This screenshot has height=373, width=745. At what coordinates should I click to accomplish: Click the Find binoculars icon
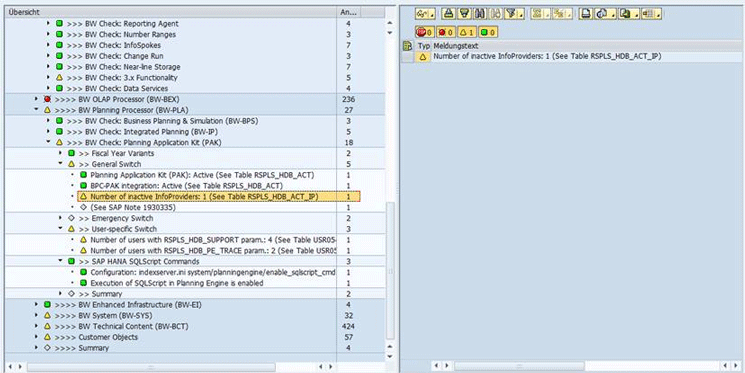coord(480,14)
